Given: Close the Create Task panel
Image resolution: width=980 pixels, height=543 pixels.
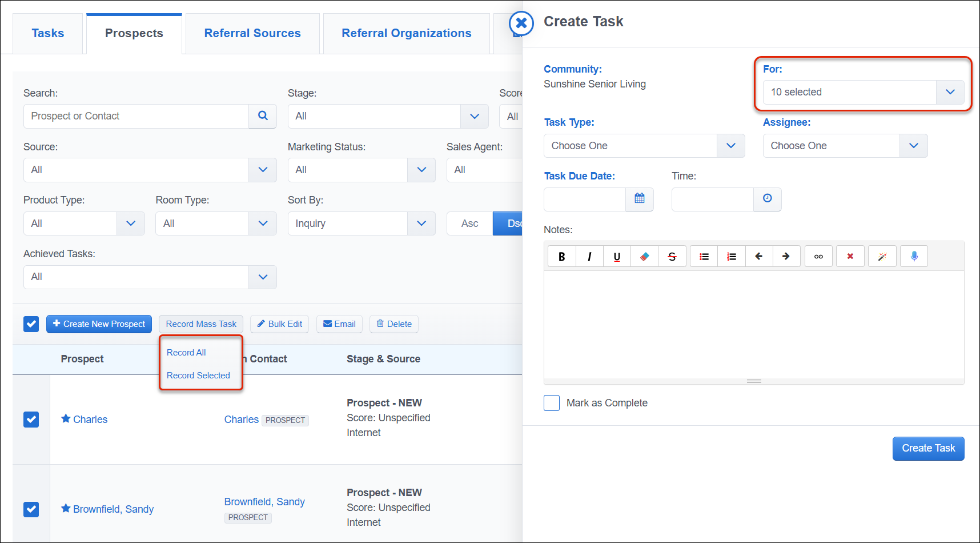Looking at the screenshot, I should 521,23.
